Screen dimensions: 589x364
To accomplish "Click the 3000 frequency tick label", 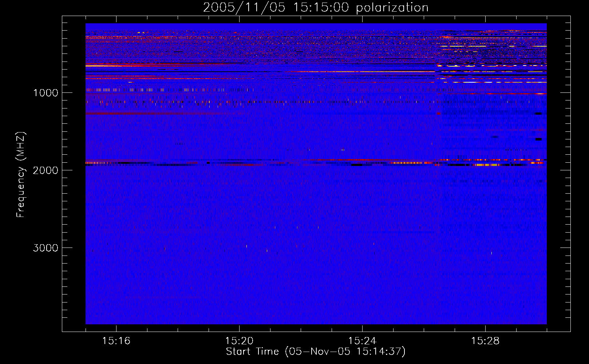I will pyautogui.click(x=46, y=248).
